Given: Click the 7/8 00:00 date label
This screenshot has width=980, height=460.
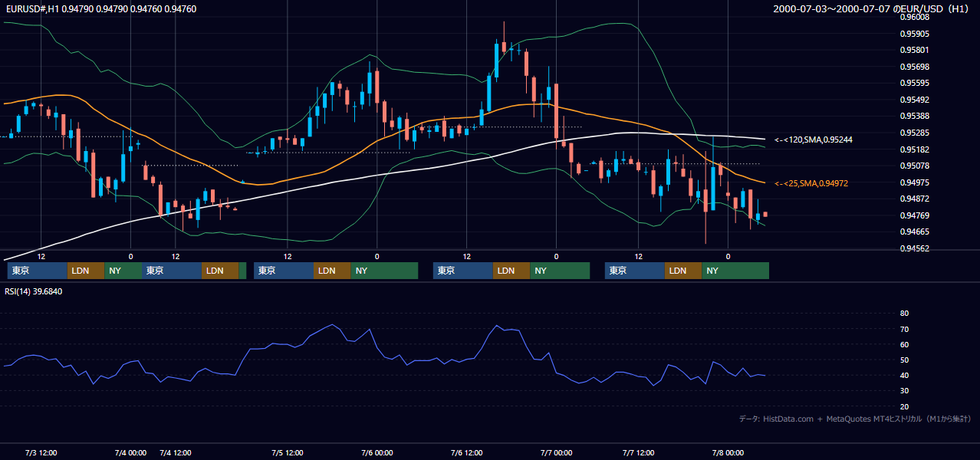Looking at the screenshot, I should (x=728, y=452).
